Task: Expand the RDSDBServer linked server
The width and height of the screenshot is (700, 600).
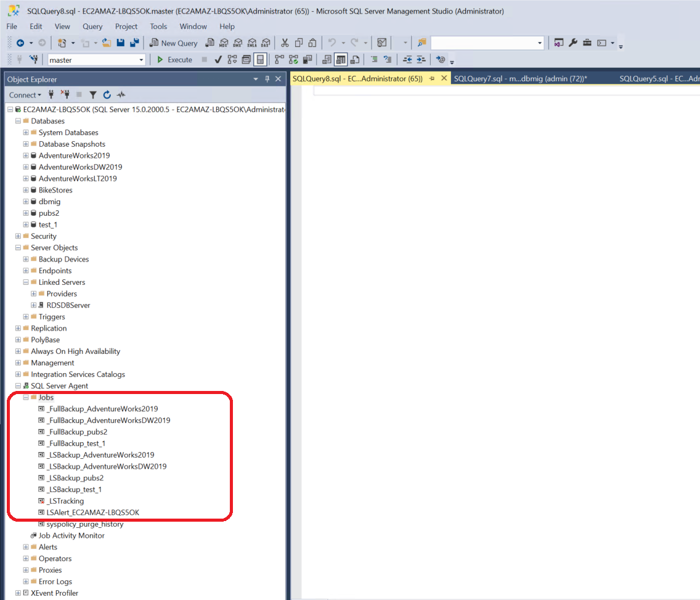Action: [x=33, y=306]
